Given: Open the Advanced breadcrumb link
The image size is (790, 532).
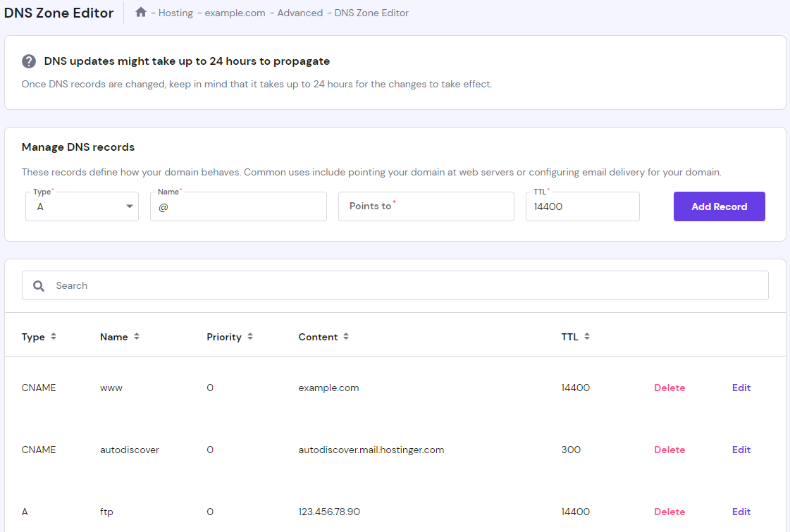Looking at the screenshot, I should pyautogui.click(x=300, y=13).
